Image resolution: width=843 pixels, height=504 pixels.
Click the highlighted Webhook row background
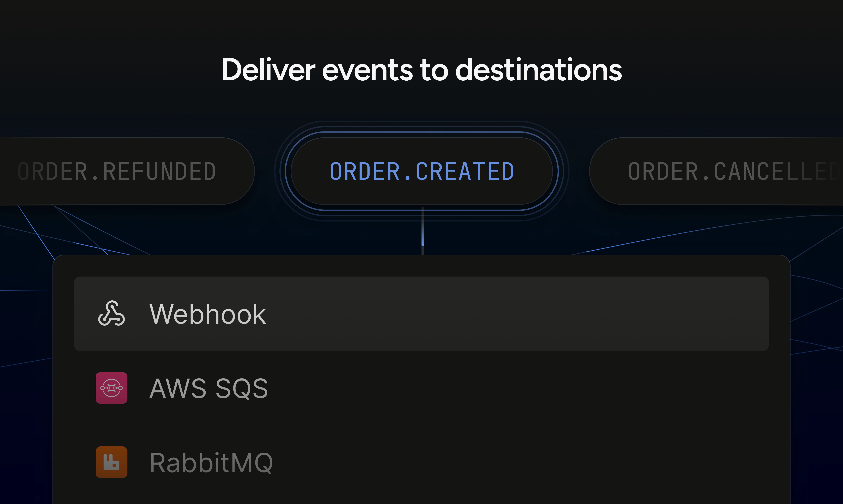coord(510,314)
